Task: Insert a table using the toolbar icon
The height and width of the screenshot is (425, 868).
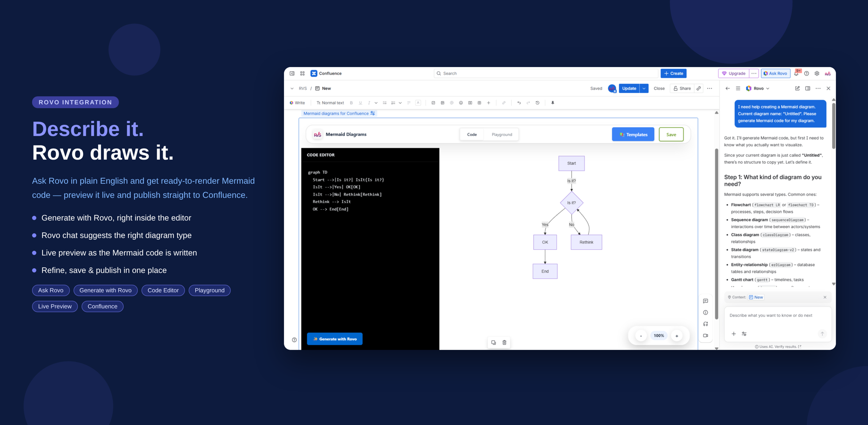Action: (479, 103)
